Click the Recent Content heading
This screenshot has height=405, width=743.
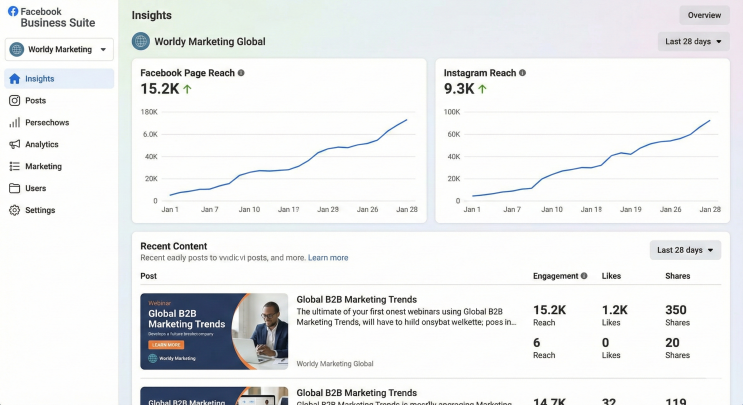(173, 246)
